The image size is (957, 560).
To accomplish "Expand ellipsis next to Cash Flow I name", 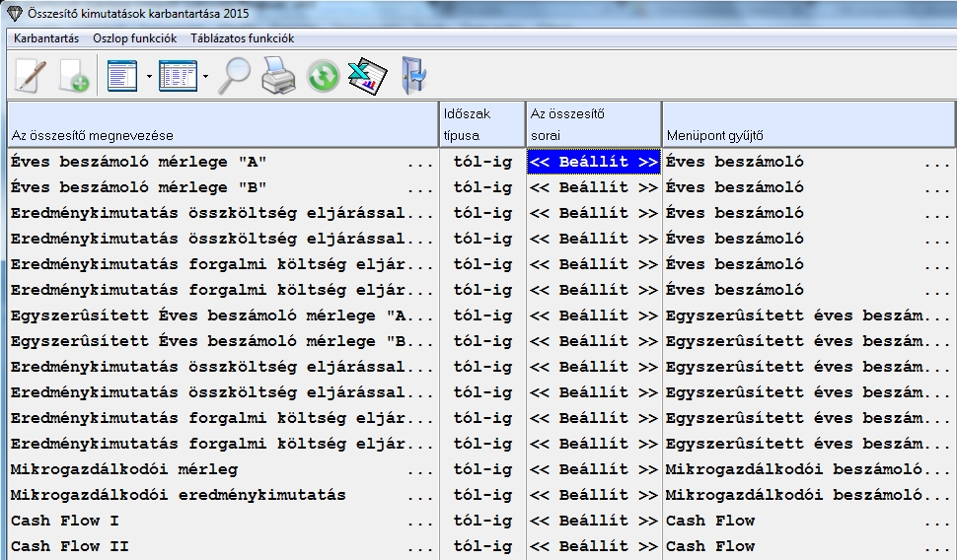I will coord(420,521).
